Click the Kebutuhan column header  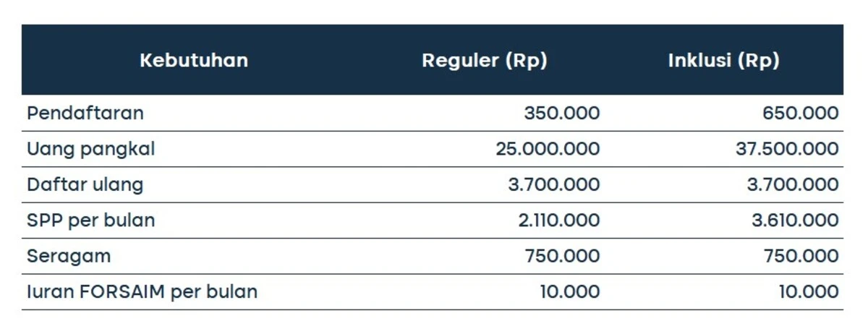point(194,60)
